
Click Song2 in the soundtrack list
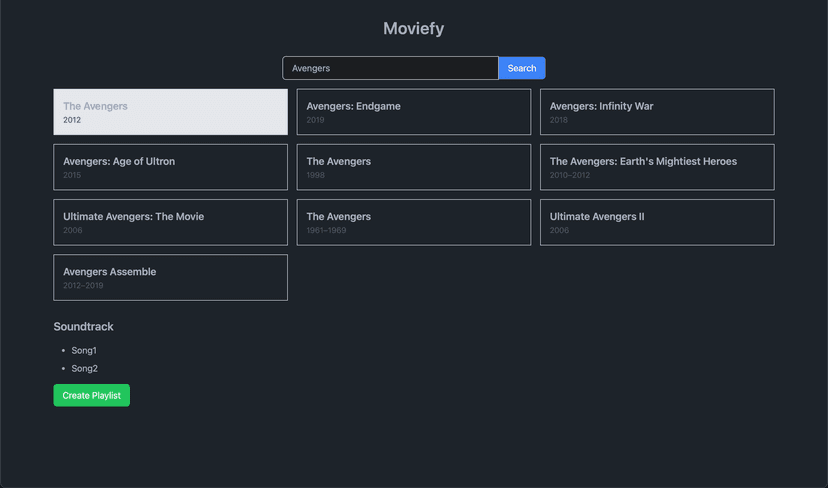pyautogui.click(x=84, y=369)
